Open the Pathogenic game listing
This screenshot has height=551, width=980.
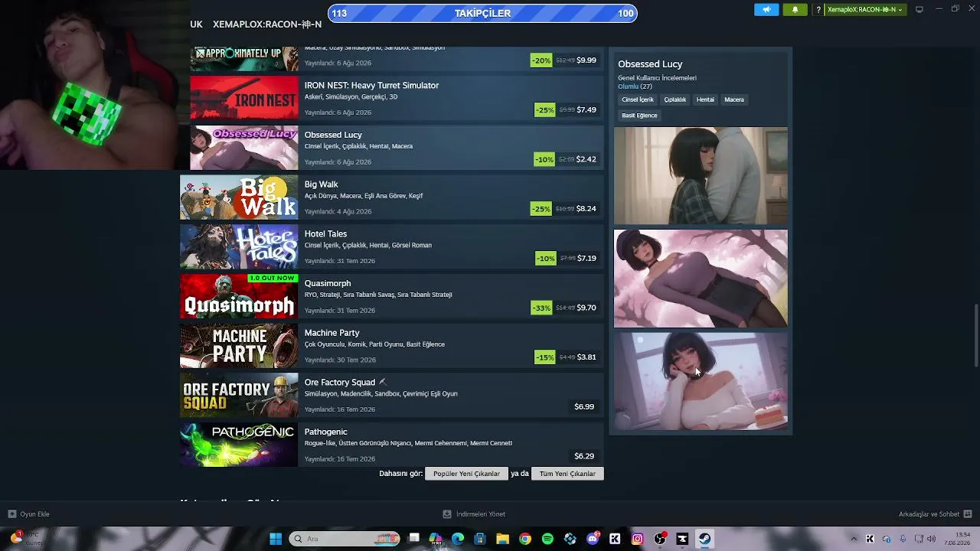click(x=392, y=445)
